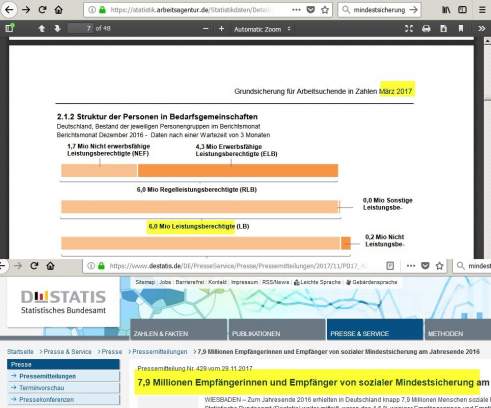491x408 pixels.
Task: Switch PDF to presentation mode
Action: pyautogui.click(x=409, y=29)
